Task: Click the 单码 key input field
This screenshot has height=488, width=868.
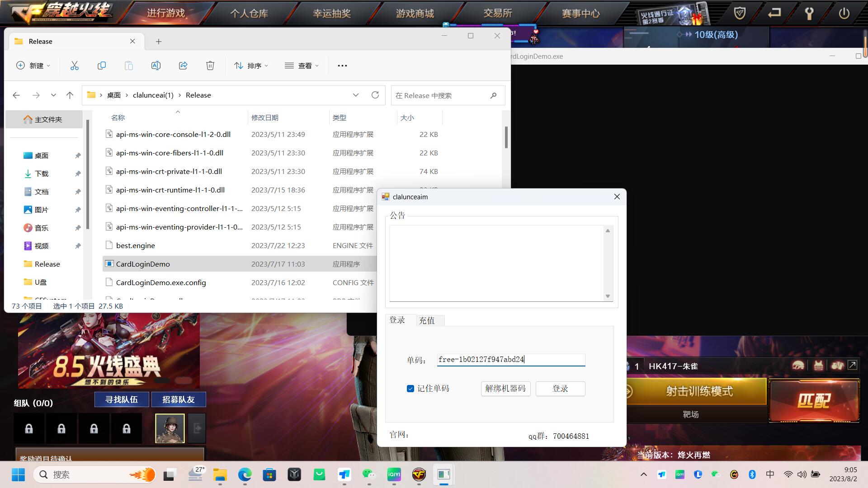Action: tap(511, 360)
